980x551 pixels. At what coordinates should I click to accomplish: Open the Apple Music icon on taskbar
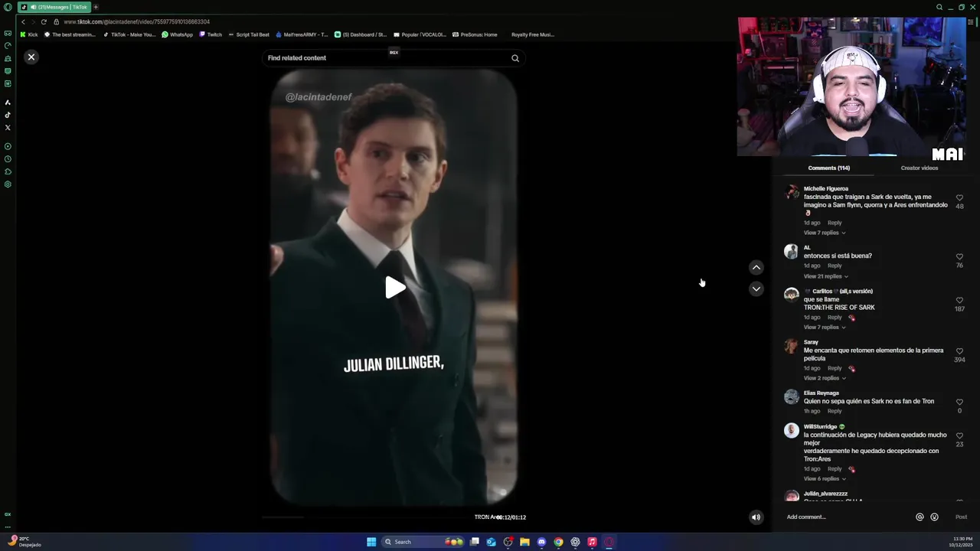[592, 542]
